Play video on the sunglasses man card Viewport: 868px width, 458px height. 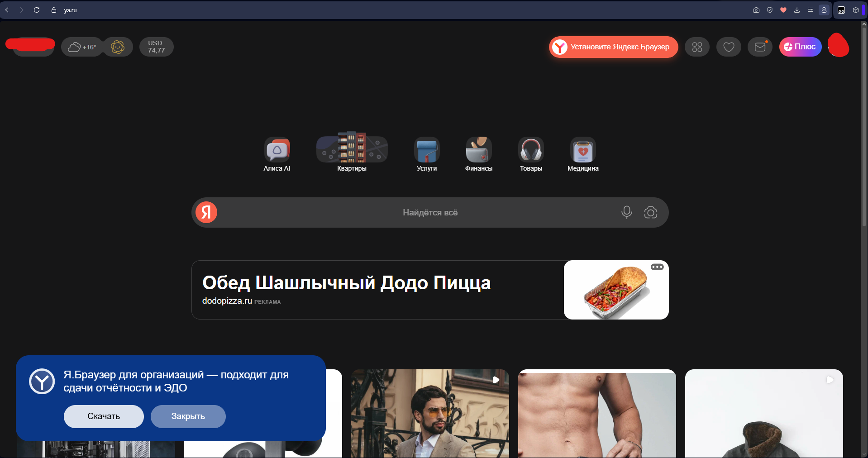coord(496,380)
